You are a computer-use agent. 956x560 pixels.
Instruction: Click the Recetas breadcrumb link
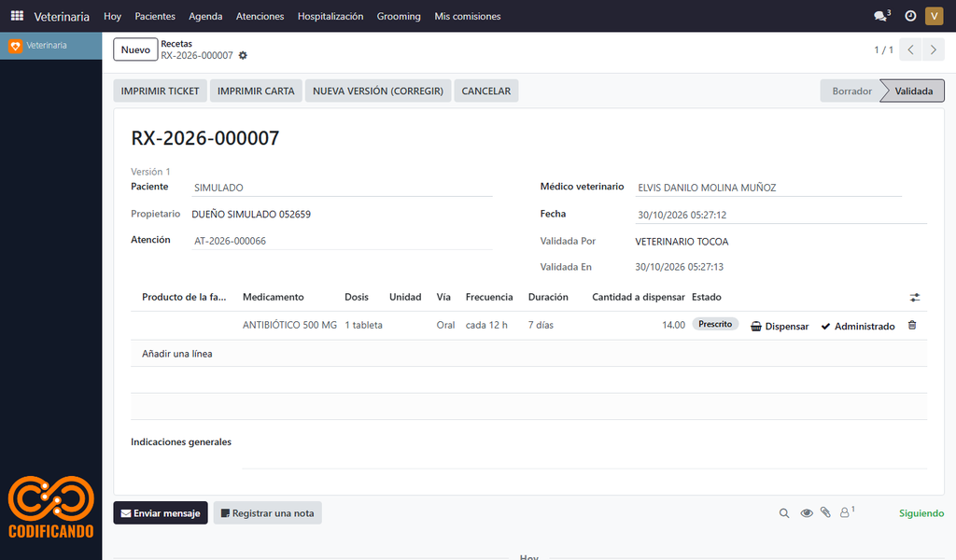(176, 44)
